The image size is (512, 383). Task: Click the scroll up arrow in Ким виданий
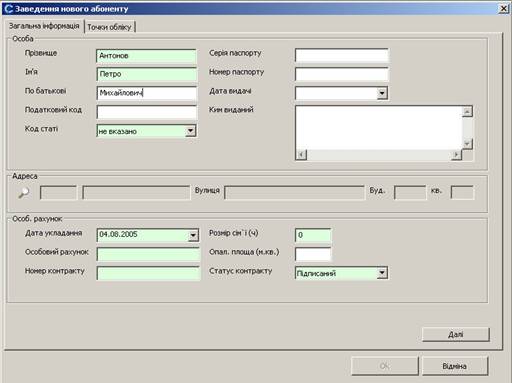[x=467, y=111]
